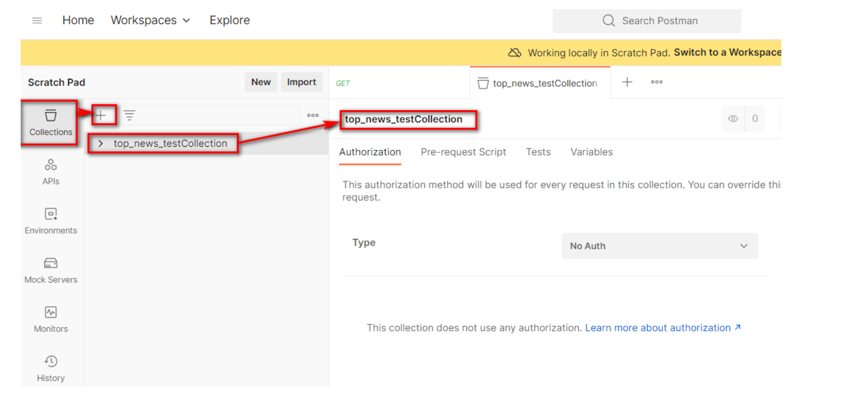The image size is (868, 397).
Task: Click the search magnifier icon
Action: (x=609, y=21)
